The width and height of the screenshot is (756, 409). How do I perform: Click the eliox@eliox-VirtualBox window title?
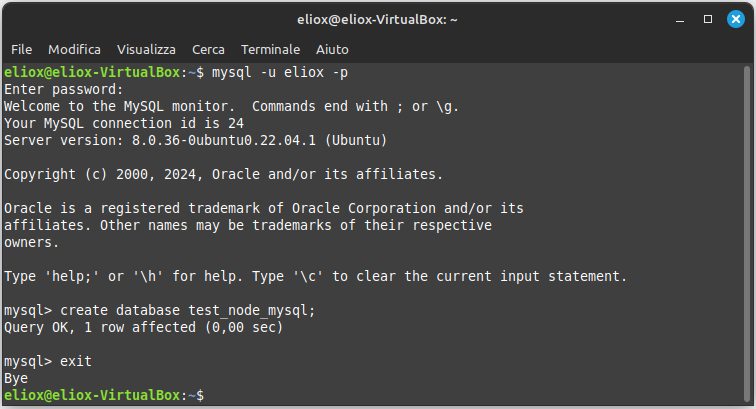(x=377, y=18)
